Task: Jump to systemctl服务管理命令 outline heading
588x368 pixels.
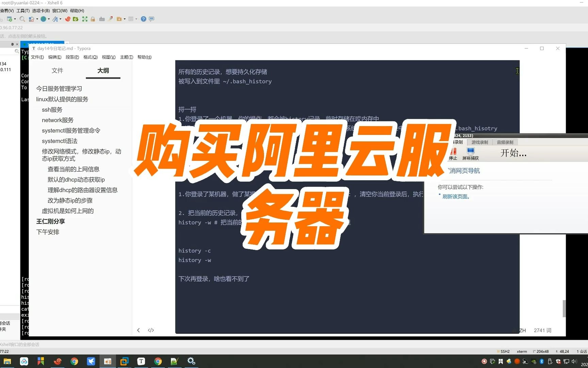Action: coord(71,131)
